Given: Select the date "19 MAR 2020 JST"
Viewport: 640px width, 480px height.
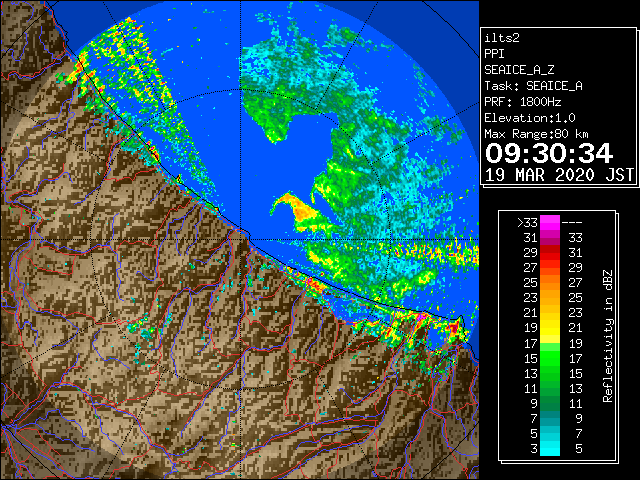Looking at the screenshot, I should pos(559,175).
